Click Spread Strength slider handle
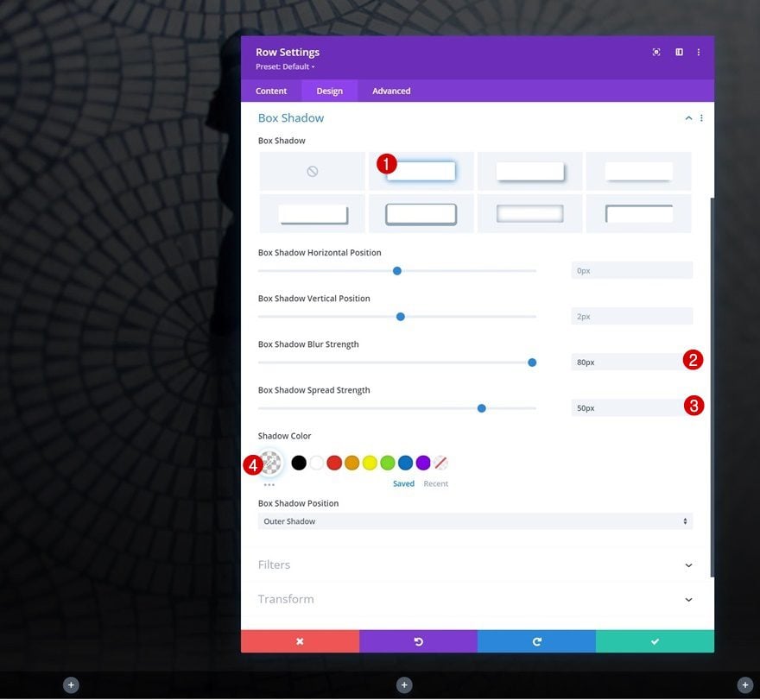The width and height of the screenshot is (760, 700). (481, 409)
